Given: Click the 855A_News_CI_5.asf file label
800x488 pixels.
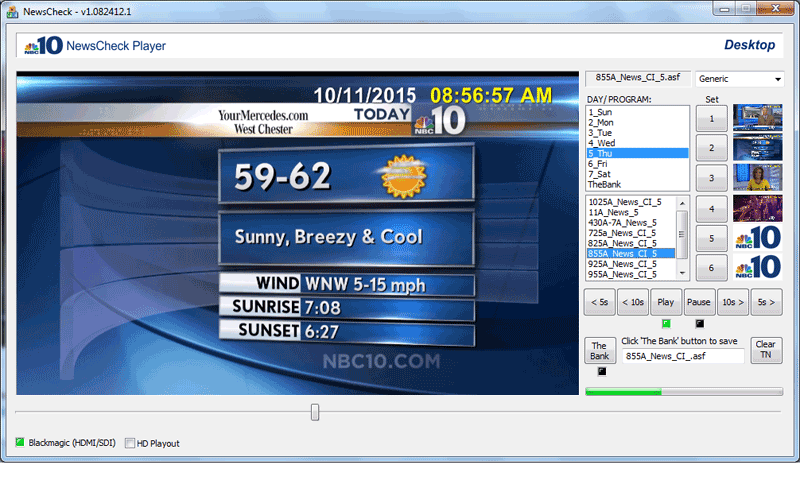Looking at the screenshot, I should [x=638, y=77].
